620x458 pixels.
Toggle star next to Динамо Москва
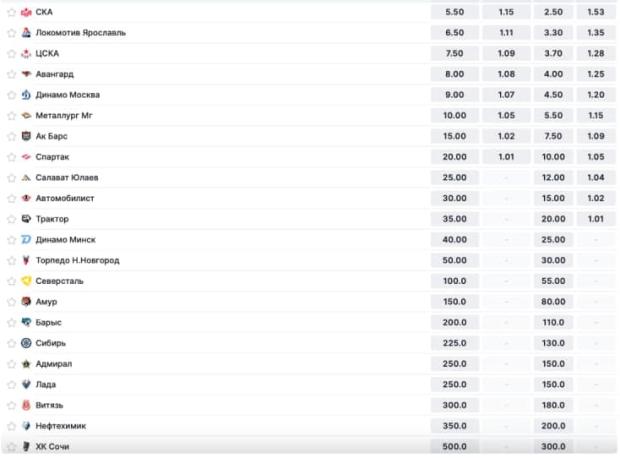click(11, 95)
